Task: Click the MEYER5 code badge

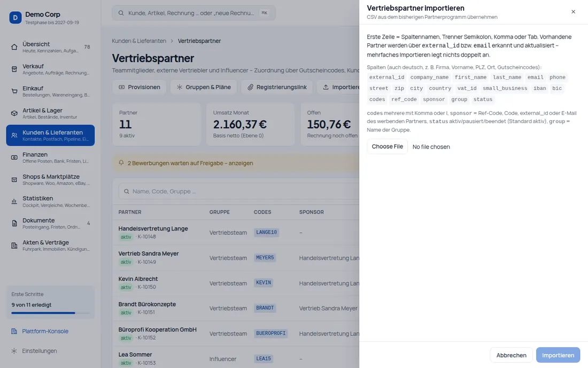Action: [265, 258]
